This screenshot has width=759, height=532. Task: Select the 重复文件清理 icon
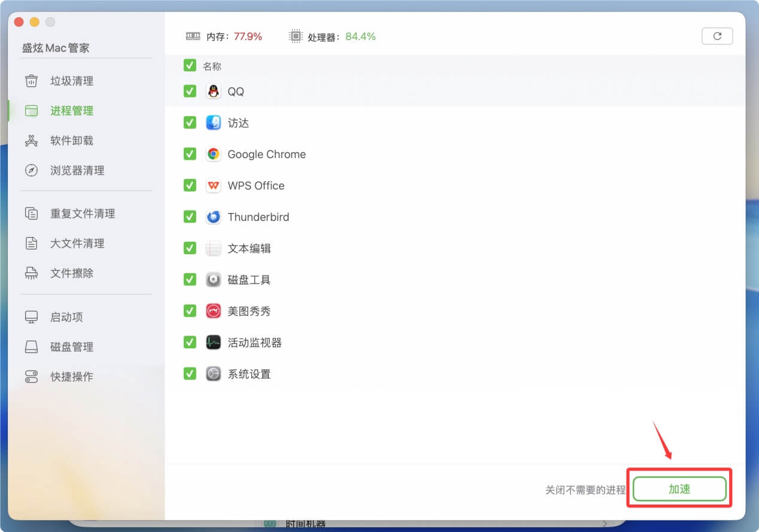[x=31, y=213]
